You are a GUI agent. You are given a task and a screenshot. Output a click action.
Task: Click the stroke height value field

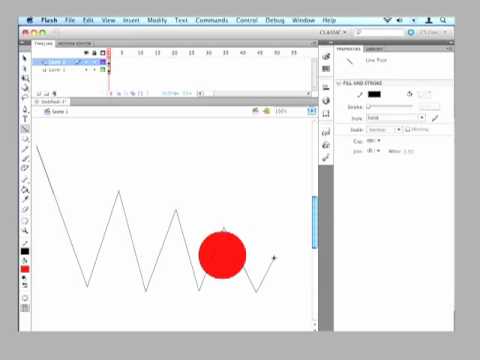429,107
